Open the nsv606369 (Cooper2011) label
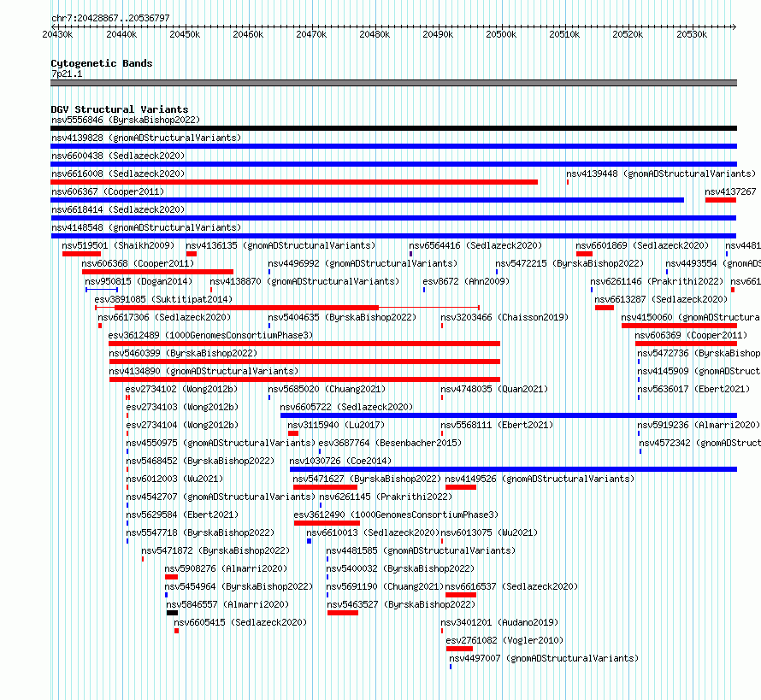The image size is (761, 700). click(x=691, y=335)
